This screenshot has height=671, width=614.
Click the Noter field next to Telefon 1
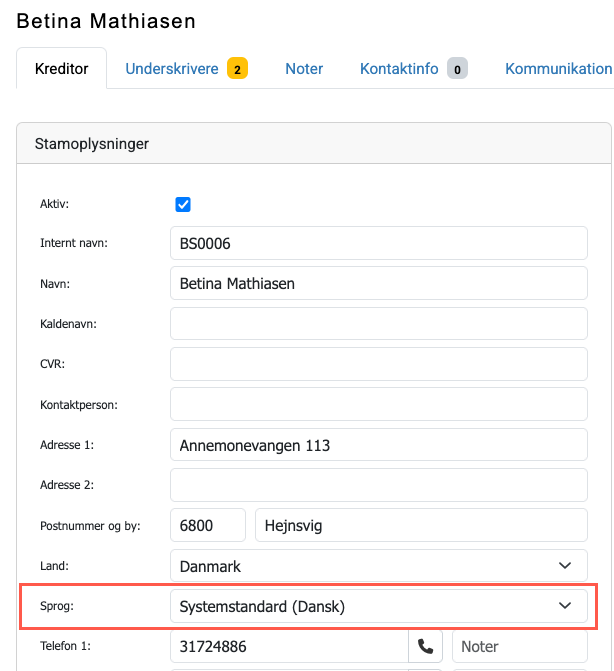point(520,646)
